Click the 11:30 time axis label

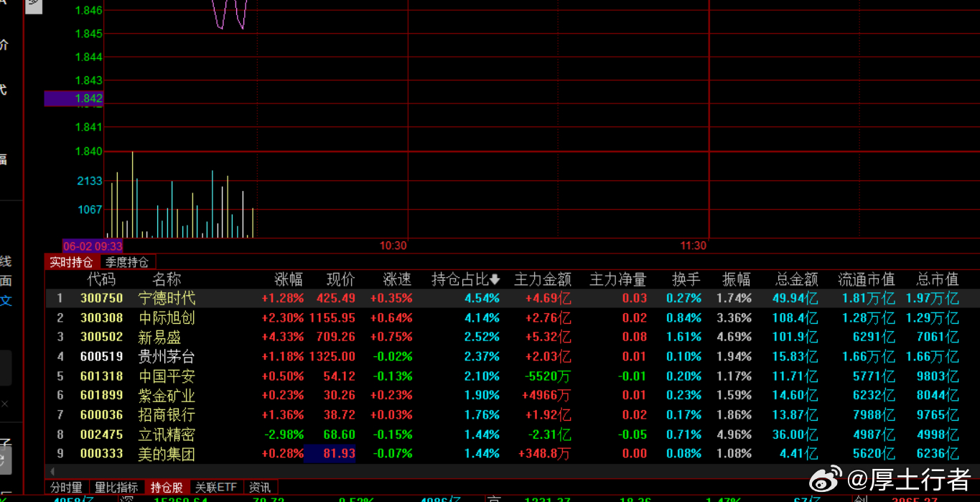pyautogui.click(x=694, y=246)
